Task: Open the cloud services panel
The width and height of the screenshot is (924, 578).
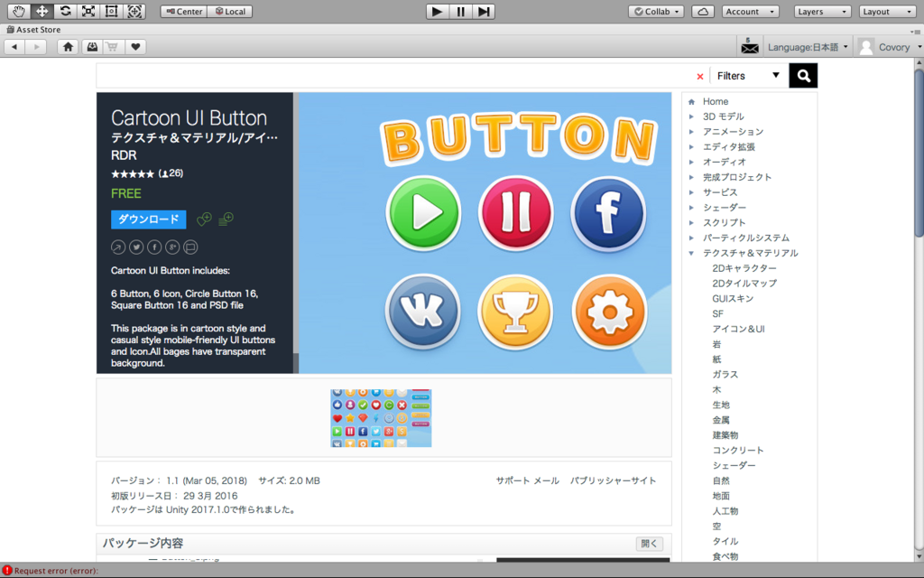Action: tap(702, 11)
